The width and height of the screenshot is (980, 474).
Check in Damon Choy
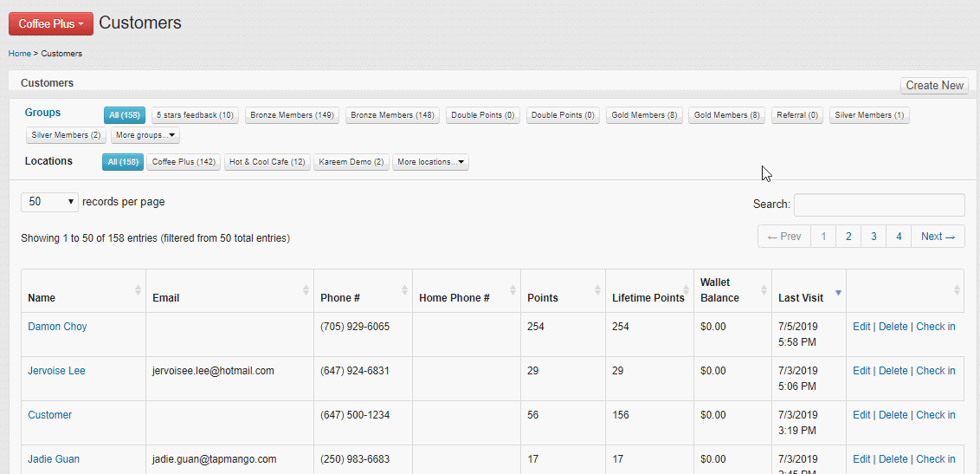[x=936, y=327]
